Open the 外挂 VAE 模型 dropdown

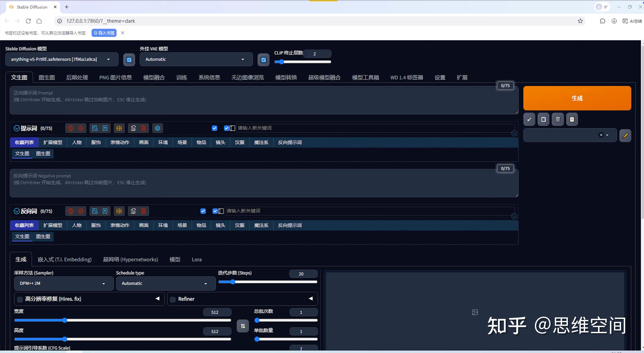tap(196, 59)
